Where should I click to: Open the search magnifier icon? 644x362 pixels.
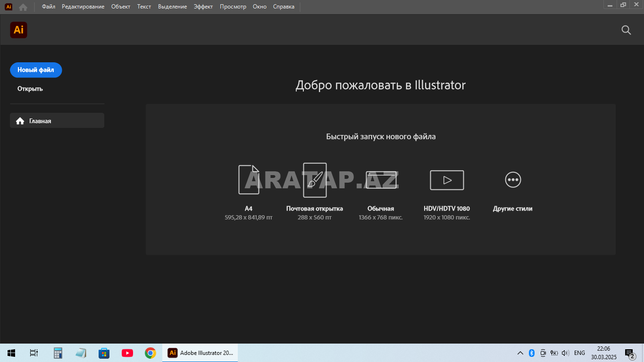626,30
